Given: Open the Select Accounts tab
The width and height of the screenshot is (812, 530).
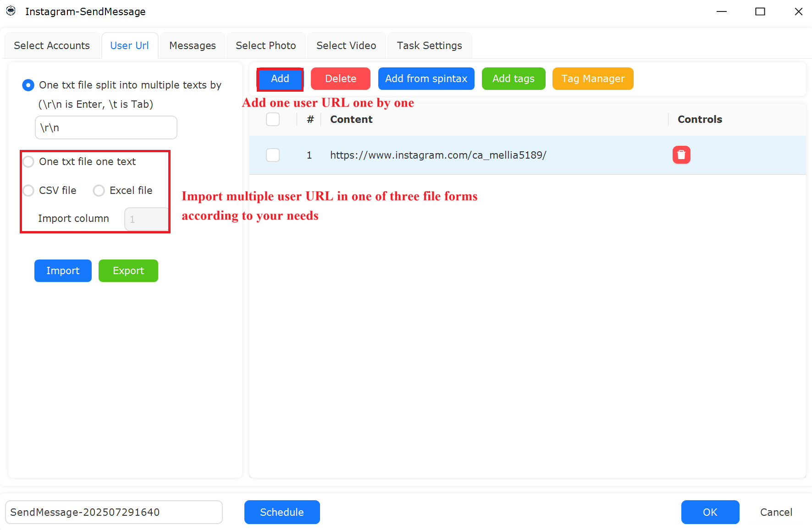Looking at the screenshot, I should click(x=52, y=45).
